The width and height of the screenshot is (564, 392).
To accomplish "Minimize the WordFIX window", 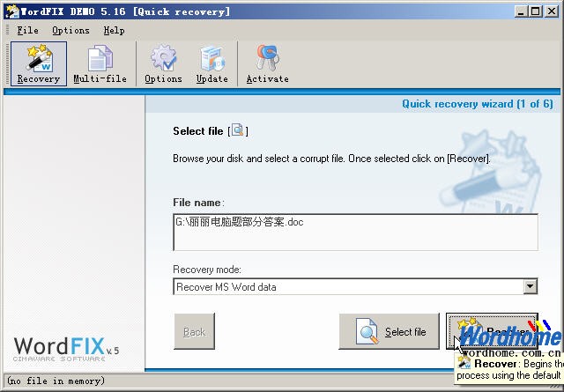I will coord(521,11).
